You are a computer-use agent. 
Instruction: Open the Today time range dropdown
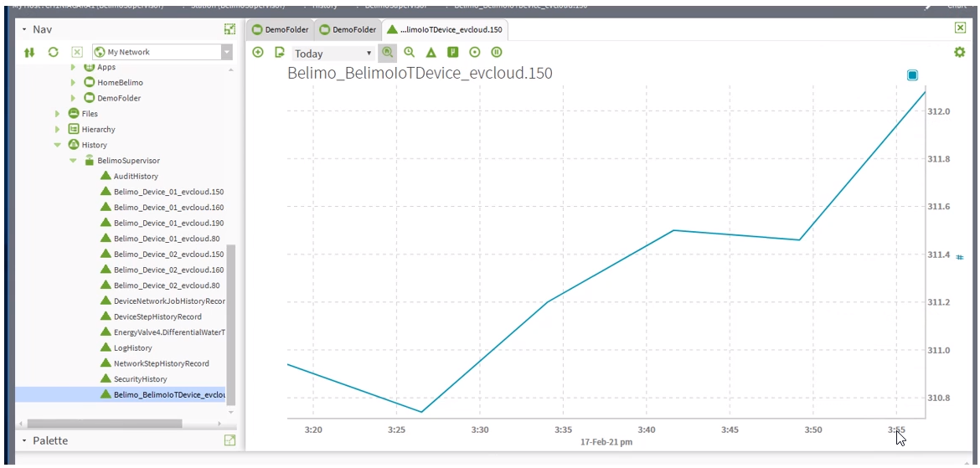point(333,54)
